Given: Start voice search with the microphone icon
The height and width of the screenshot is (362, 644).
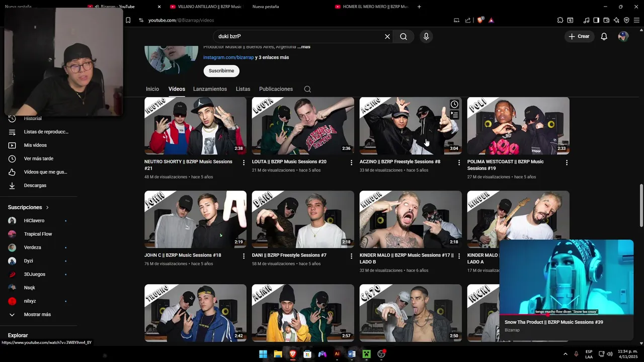Looking at the screenshot, I should coord(426,37).
